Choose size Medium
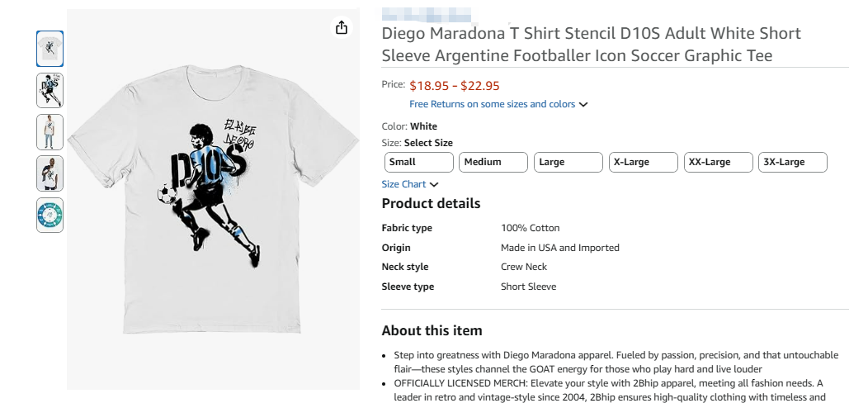868x403 pixels. click(493, 162)
